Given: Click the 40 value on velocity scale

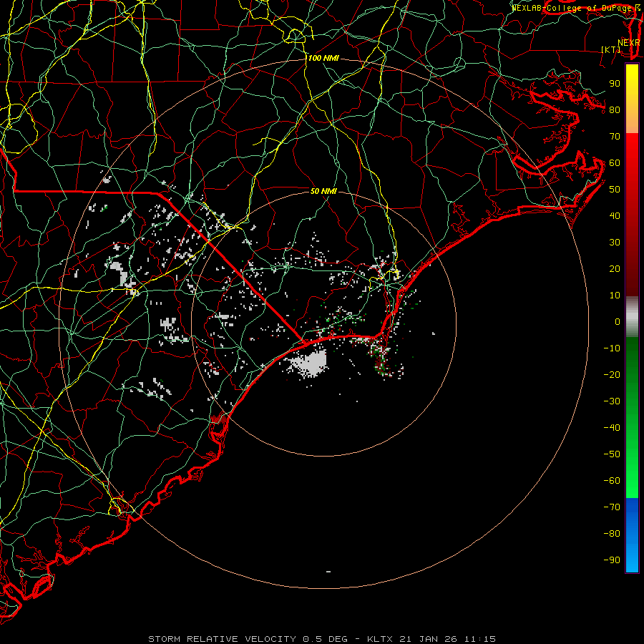Looking at the screenshot, I should coord(615,216).
